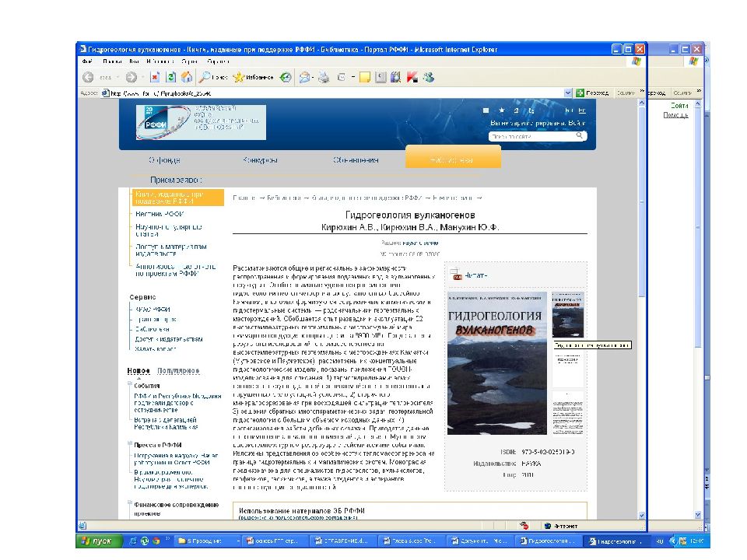Refresh the page with the Refresh icon
747x560 pixels.
click(171, 77)
